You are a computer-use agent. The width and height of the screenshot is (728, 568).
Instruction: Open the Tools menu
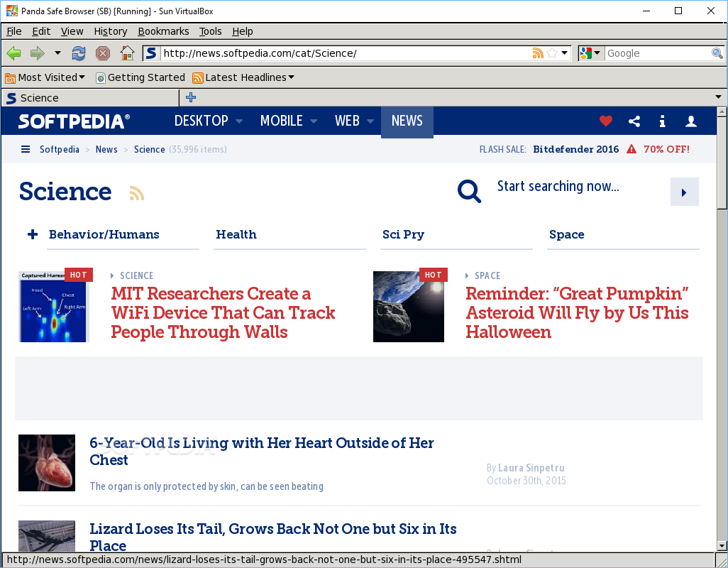tap(210, 31)
